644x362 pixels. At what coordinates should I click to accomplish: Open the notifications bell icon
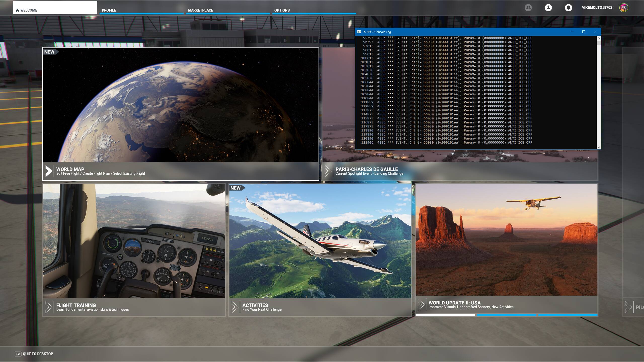click(x=568, y=8)
